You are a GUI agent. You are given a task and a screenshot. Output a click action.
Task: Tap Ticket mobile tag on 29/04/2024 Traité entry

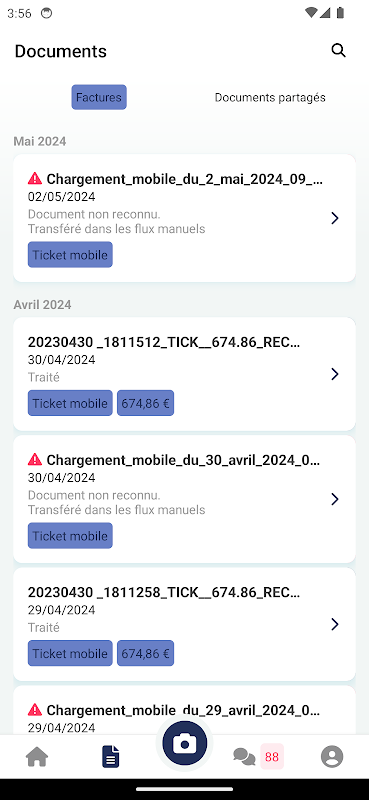point(70,653)
